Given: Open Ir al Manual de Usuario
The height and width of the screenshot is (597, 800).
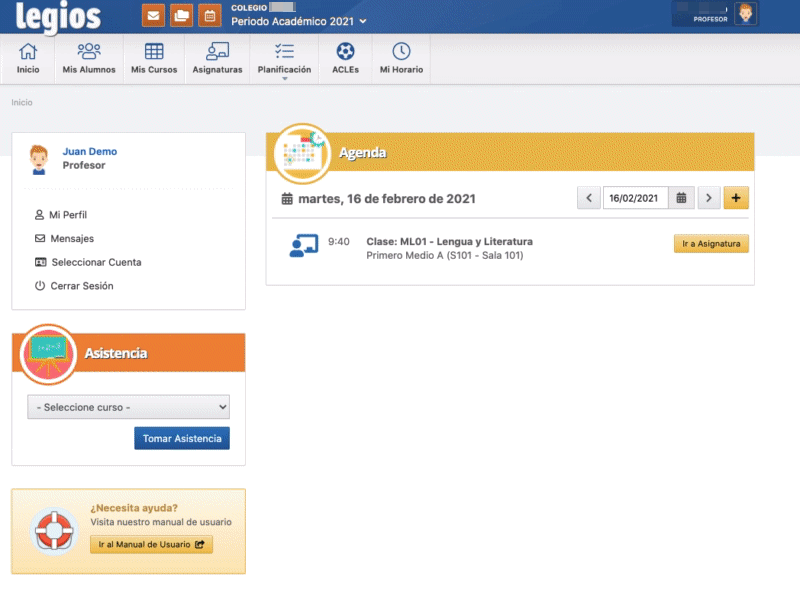Looking at the screenshot, I should [x=150, y=545].
